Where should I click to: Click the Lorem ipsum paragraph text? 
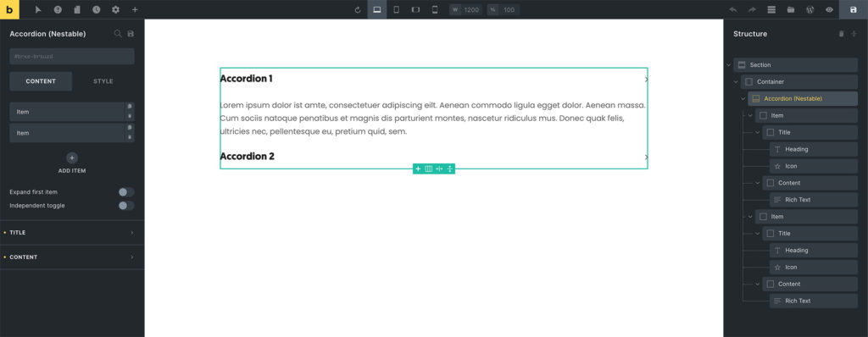(x=433, y=119)
